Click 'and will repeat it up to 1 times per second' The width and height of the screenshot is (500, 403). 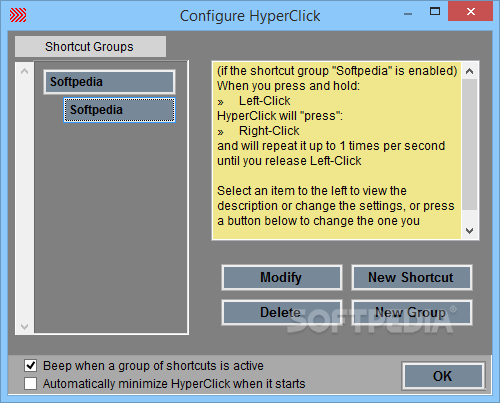click(331, 146)
